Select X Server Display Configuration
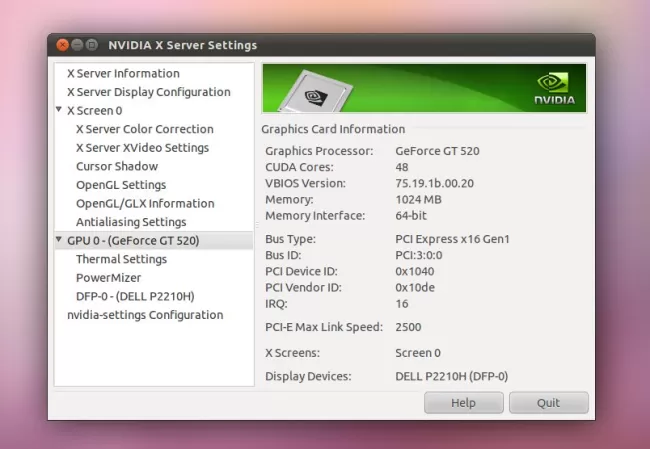The height and width of the screenshot is (449, 650). coord(148,92)
